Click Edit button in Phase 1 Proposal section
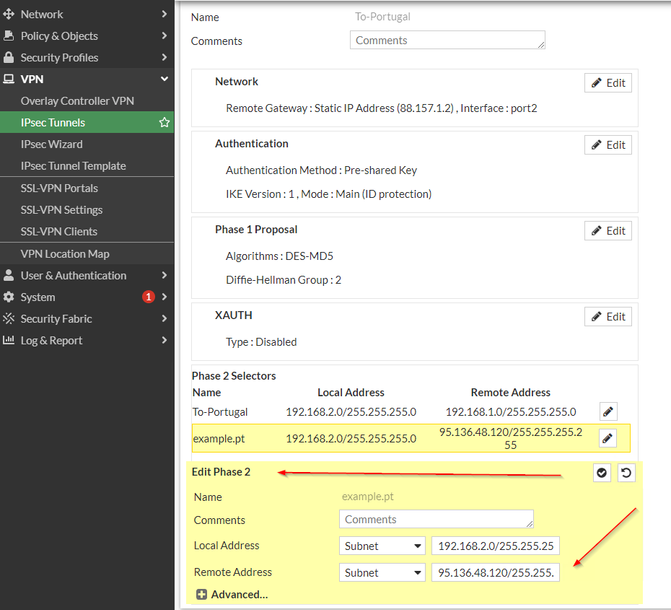 pyautogui.click(x=608, y=231)
